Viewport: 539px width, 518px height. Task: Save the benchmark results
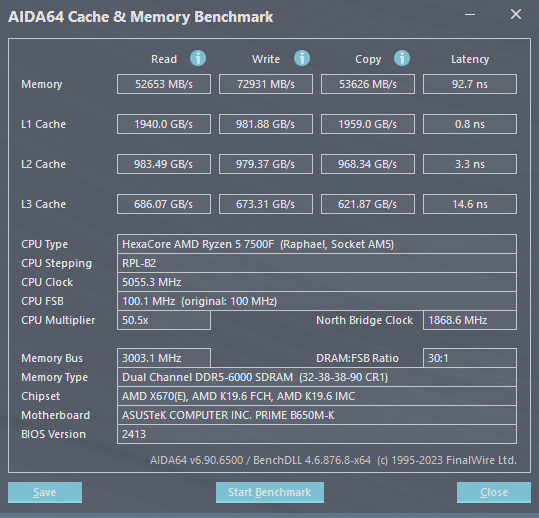[x=45, y=492]
